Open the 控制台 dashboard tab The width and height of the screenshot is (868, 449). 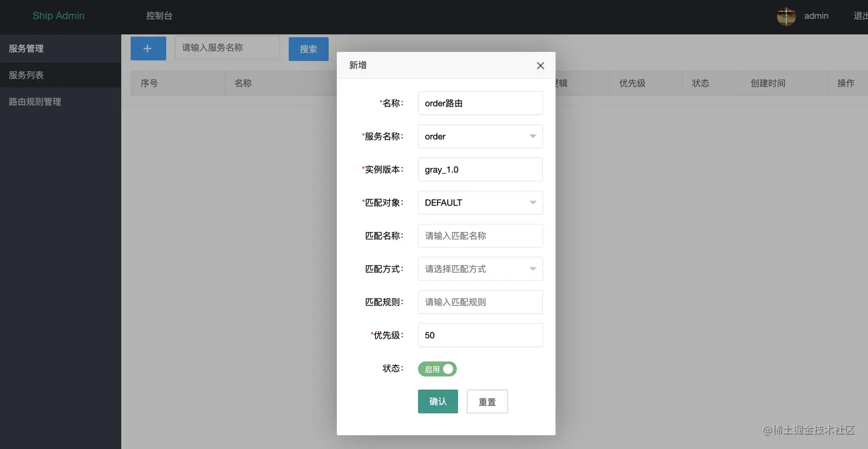[x=159, y=16]
